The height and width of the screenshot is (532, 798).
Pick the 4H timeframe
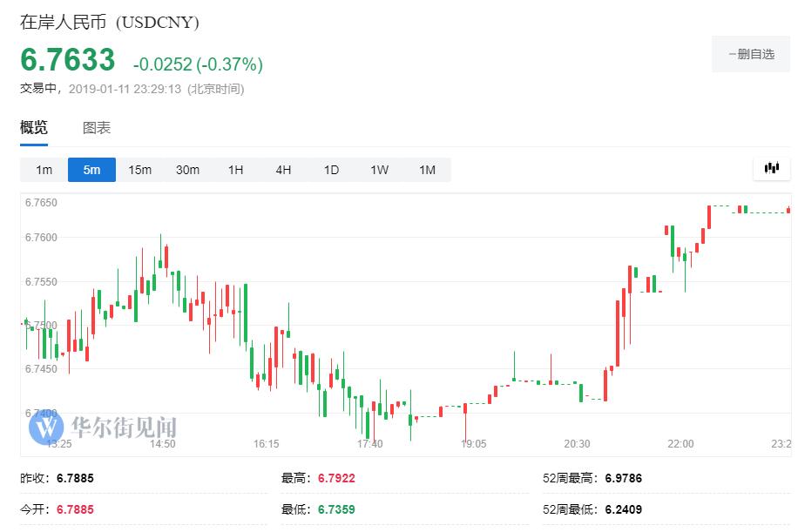pos(283,170)
